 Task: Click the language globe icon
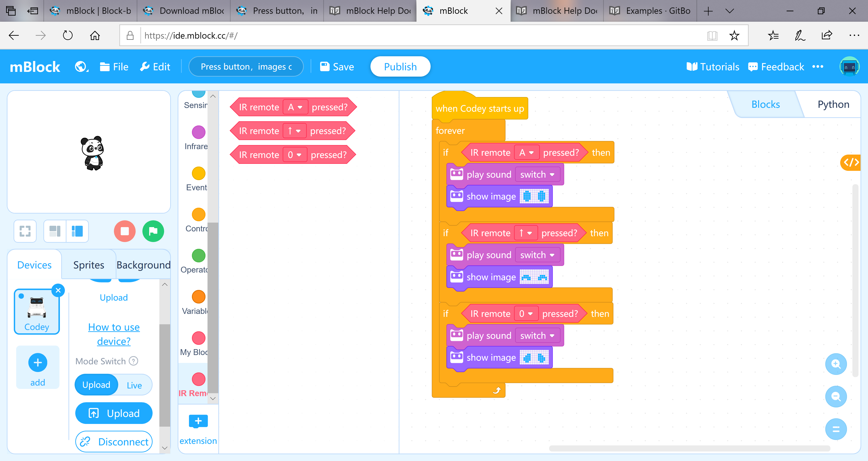[81, 67]
